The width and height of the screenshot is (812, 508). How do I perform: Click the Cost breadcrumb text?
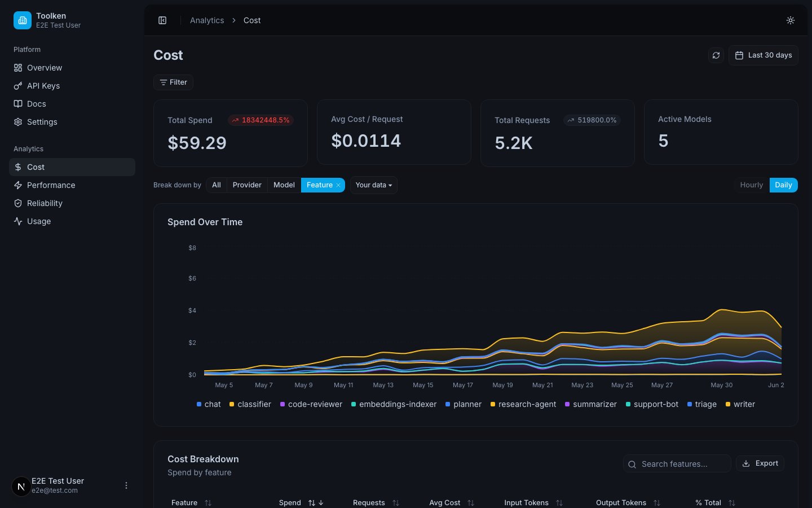[252, 20]
